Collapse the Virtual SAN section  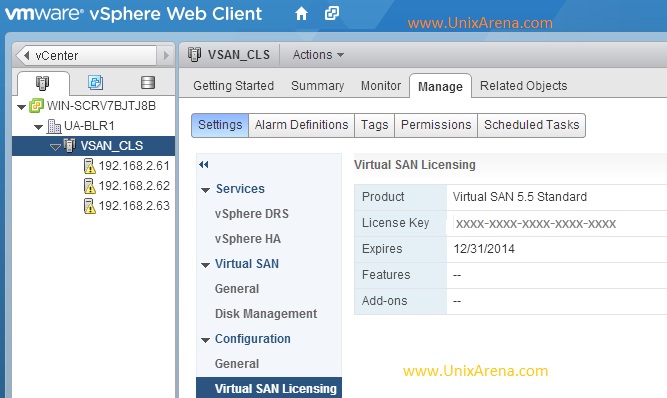205,265
